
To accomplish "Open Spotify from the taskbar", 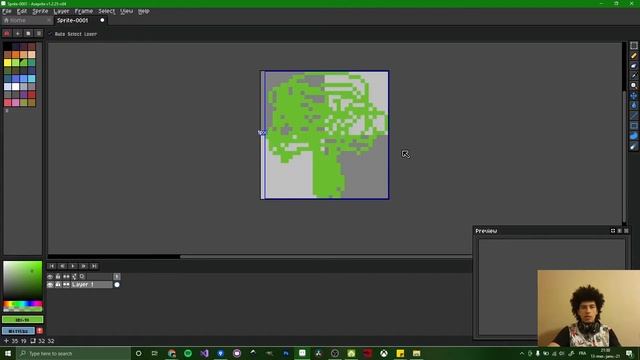I will tap(188, 353).
